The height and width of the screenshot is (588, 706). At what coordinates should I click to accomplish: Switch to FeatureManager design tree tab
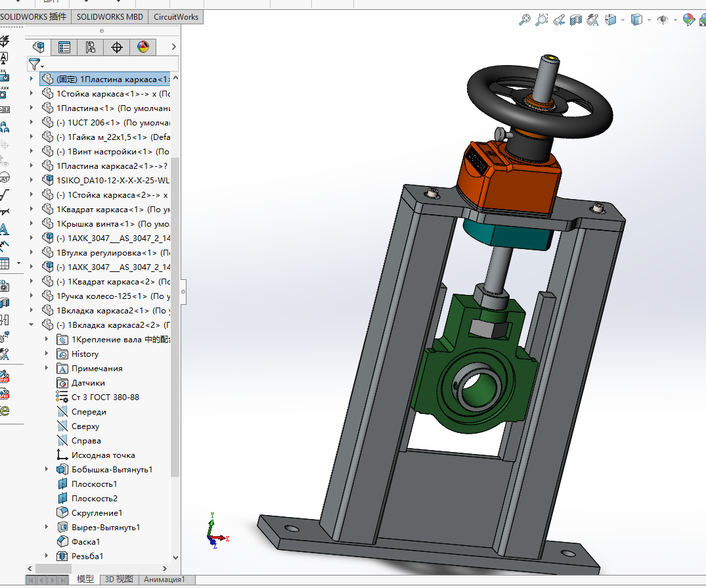point(38,47)
